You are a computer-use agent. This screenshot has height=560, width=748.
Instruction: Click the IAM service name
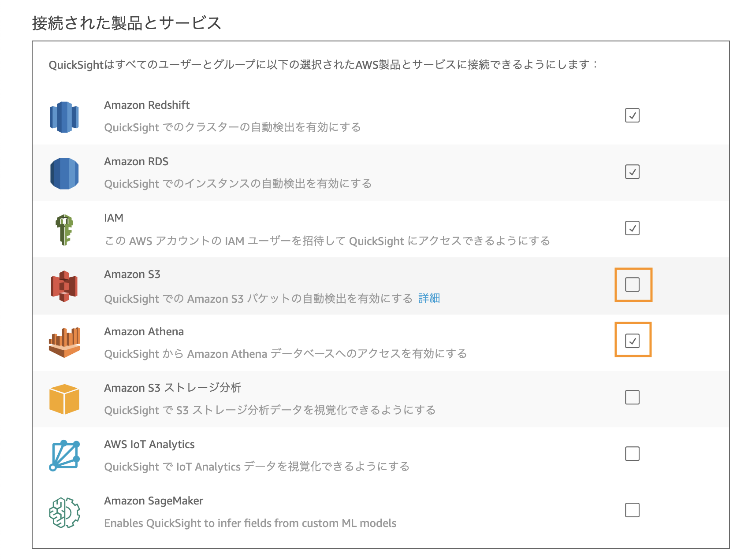(114, 218)
